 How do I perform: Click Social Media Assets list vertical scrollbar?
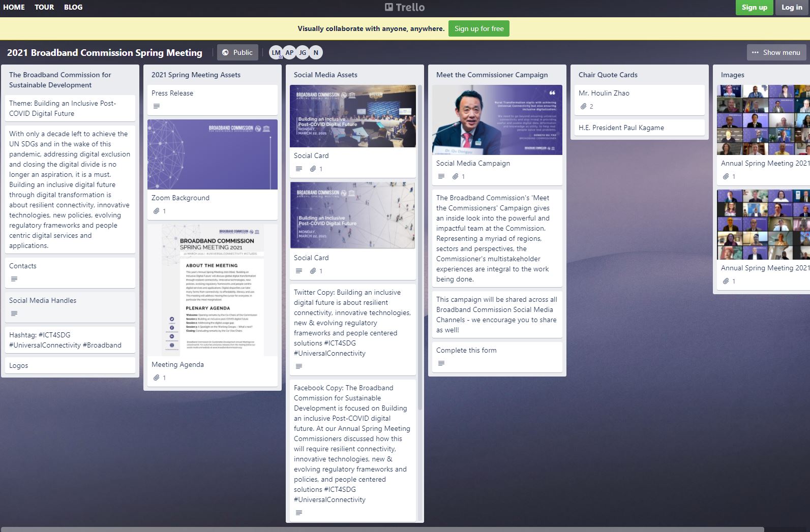point(420,247)
